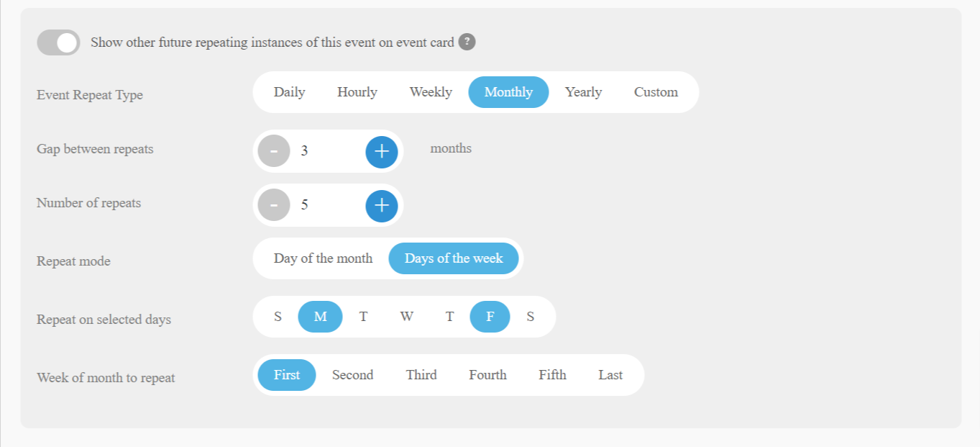Click the gap between repeats value field
The image size is (980, 447).
pos(328,151)
